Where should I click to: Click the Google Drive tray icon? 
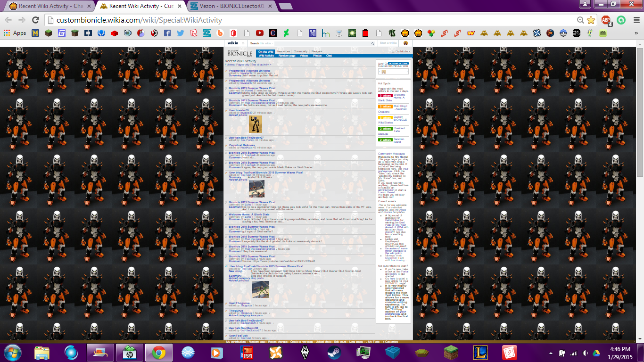click(596, 353)
